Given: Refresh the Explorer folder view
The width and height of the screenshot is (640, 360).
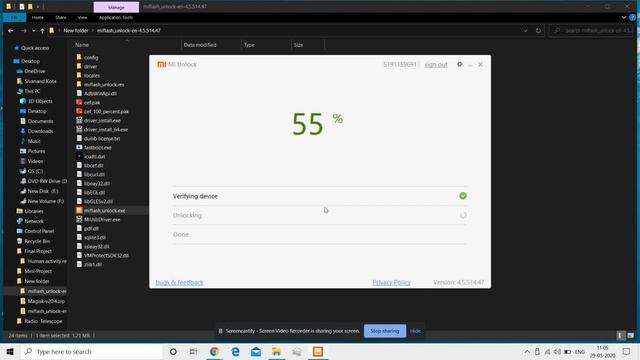Looking at the screenshot, I should pos(538,31).
